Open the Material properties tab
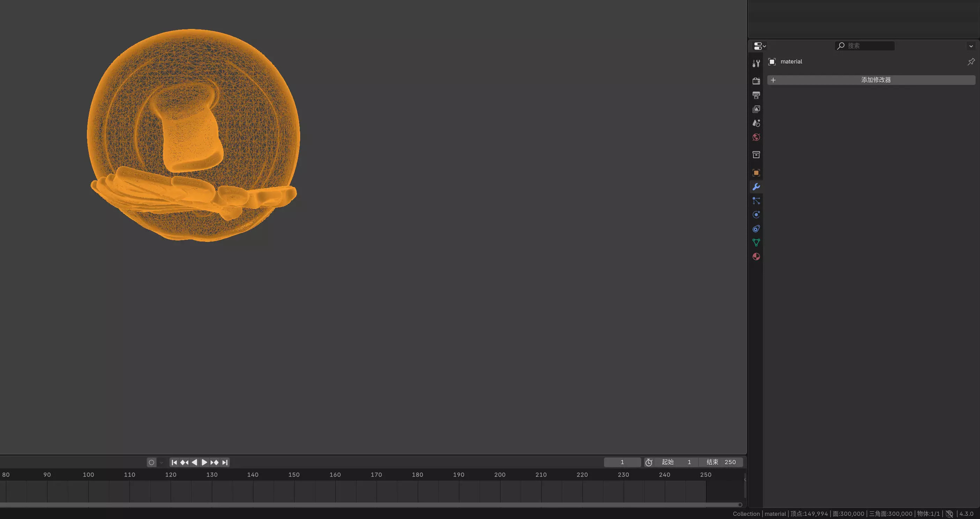Viewport: 980px width, 519px height. pos(756,257)
